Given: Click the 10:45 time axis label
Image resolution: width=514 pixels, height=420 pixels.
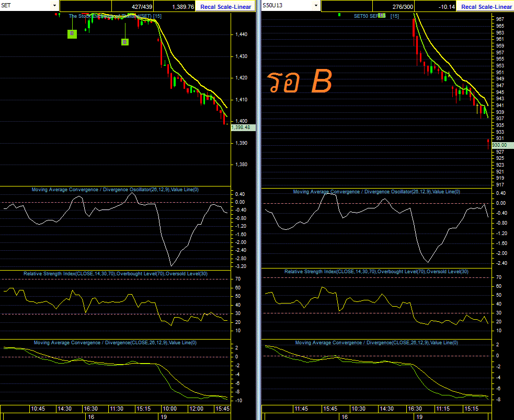Looking at the screenshot, I should click(x=38, y=409).
